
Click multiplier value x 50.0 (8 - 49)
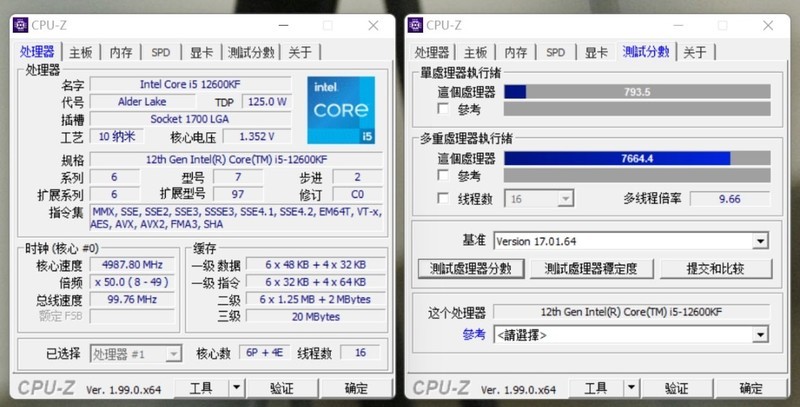click(x=132, y=282)
